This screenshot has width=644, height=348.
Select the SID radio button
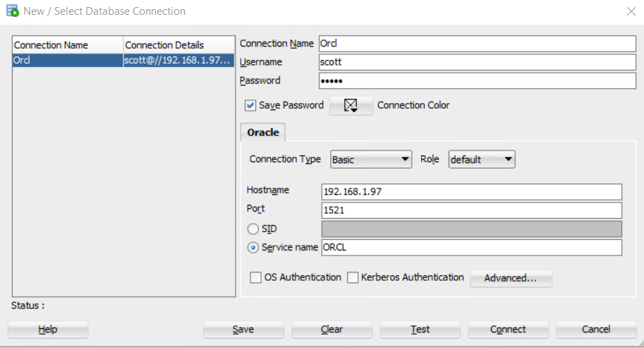(253, 229)
